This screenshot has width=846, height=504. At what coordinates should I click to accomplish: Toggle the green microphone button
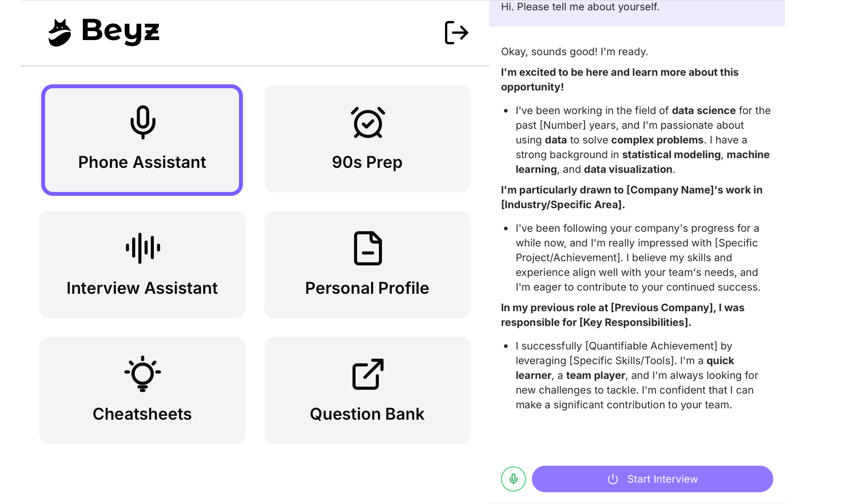[x=513, y=479]
